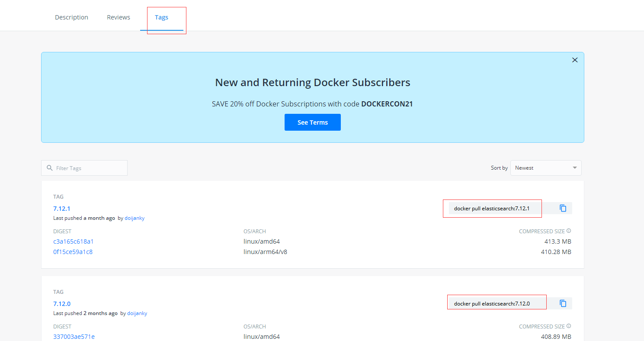Click the 413.3 MB size value
This screenshot has height=341, width=644.
(558, 241)
